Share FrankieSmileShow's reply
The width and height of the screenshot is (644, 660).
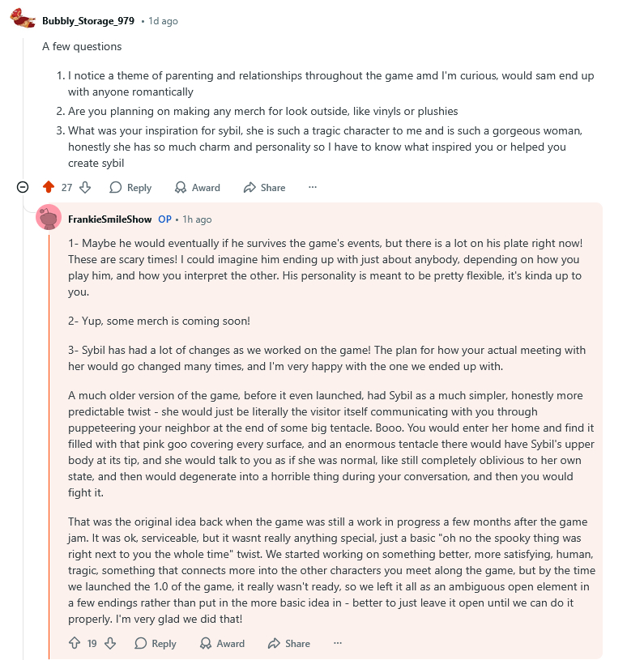[289, 643]
